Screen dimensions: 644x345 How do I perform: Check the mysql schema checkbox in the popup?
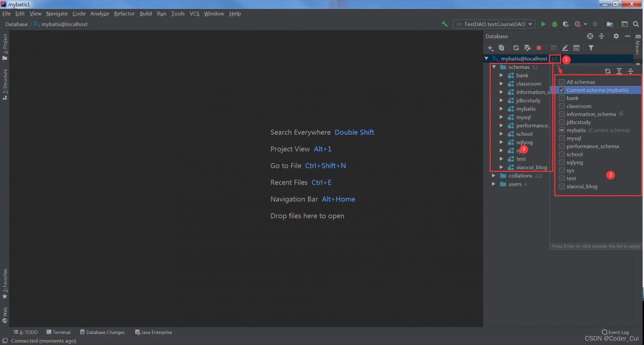tap(562, 138)
